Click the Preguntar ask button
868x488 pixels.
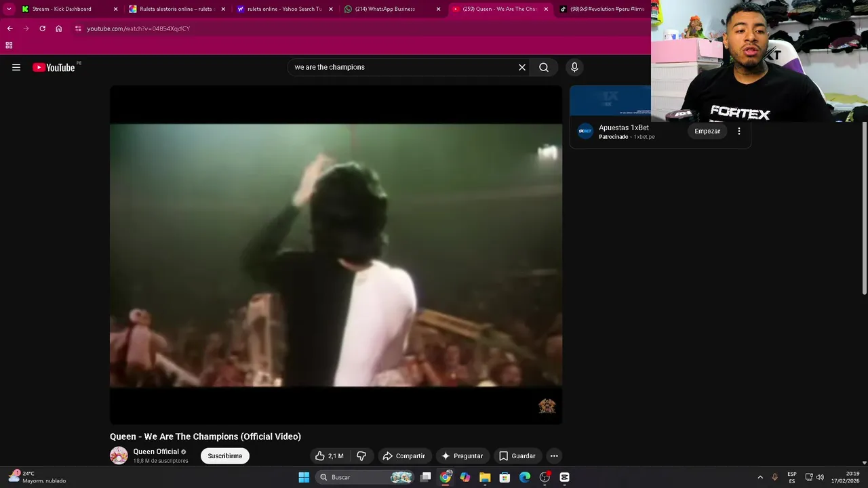tap(462, 456)
